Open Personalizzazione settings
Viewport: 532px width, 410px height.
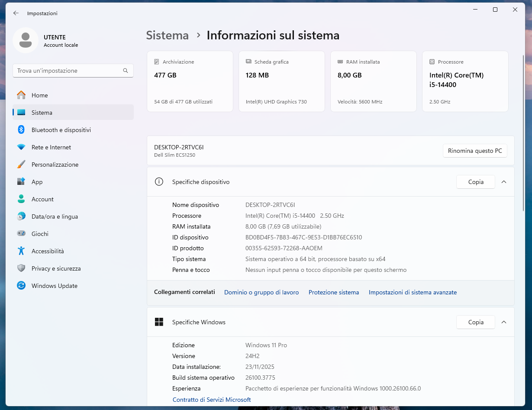[73, 165]
